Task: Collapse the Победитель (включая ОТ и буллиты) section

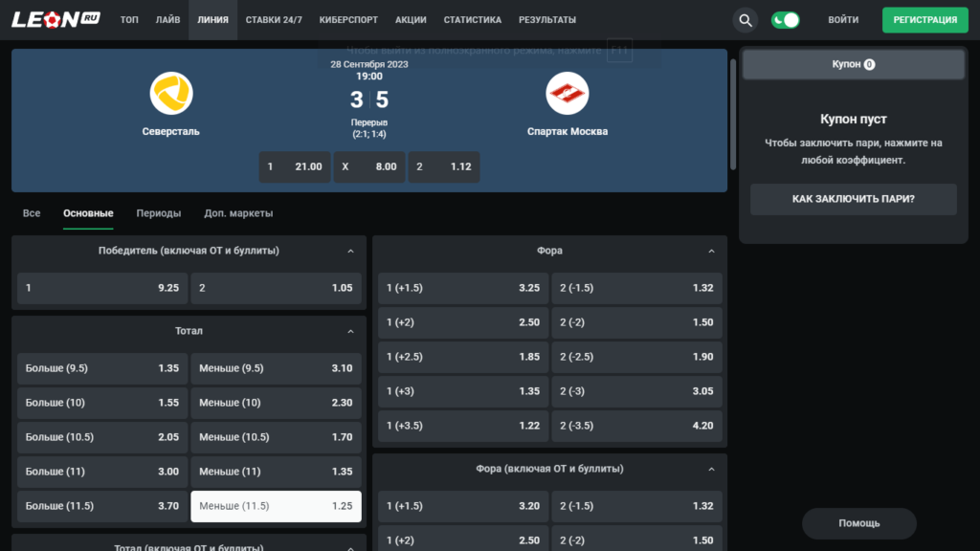Action: [x=350, y=252]
